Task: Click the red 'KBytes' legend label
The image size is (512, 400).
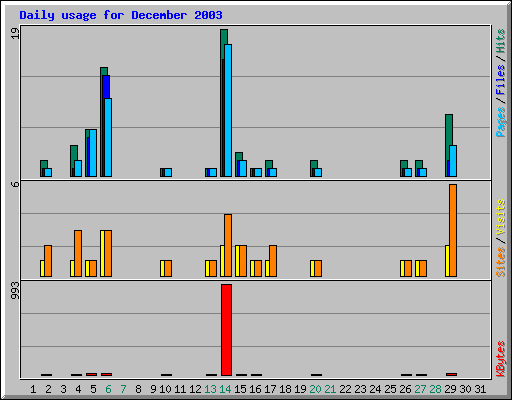Action: click(x=501, y=359)
